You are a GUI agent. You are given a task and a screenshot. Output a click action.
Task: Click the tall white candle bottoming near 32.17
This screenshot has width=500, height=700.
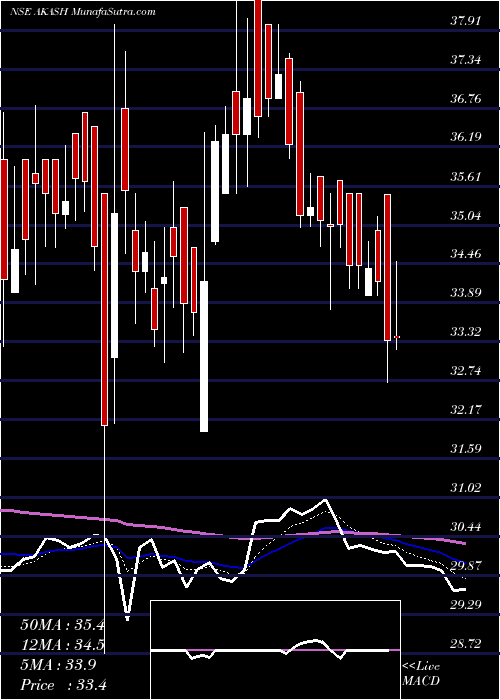(204, 356)
